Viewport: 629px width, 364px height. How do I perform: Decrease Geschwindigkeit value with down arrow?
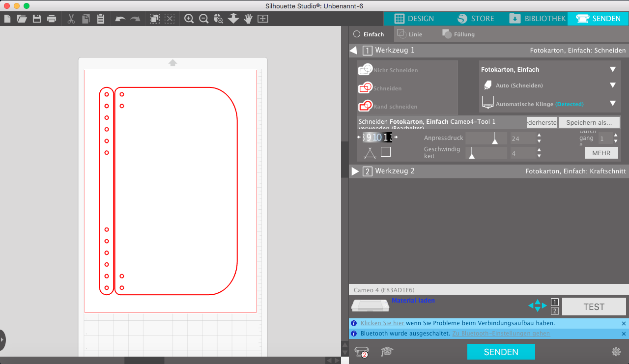[539, 156]
